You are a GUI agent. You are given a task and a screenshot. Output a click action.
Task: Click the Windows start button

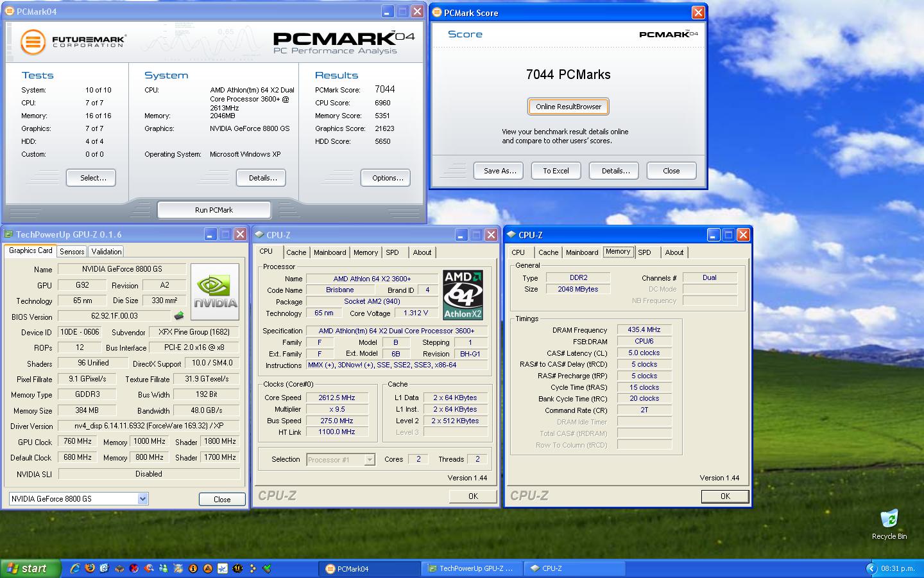(x=30, y=568)
